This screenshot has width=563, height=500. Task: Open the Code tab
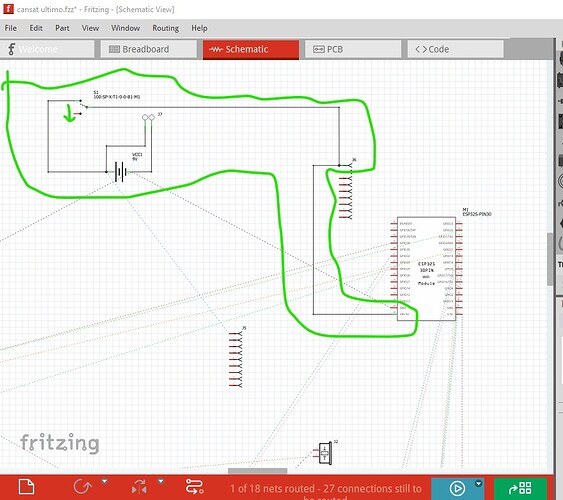tap(455, 49)
